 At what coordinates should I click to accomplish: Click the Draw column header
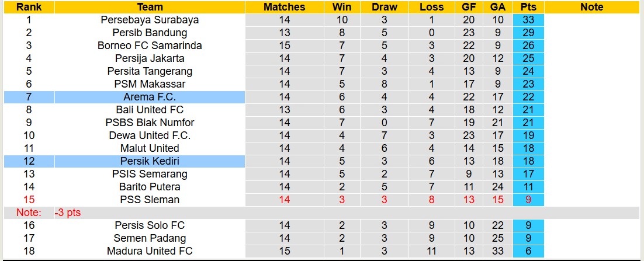(385, 7)
